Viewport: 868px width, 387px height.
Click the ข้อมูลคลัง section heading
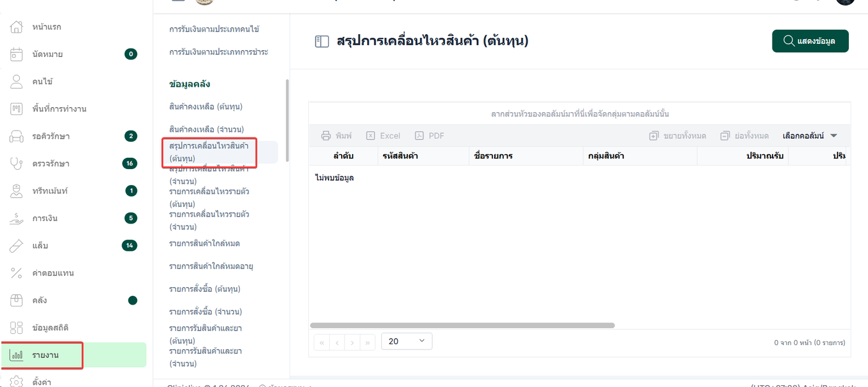tap(190, 84)
